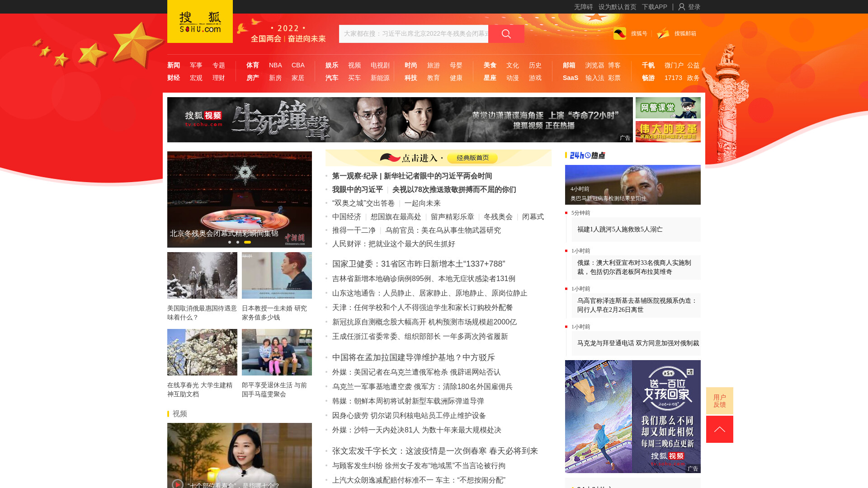The height and width of the screenshot is (488, 868).
Task: Open 国家卫健委 31省区市 headline
Action: [419, 264]
